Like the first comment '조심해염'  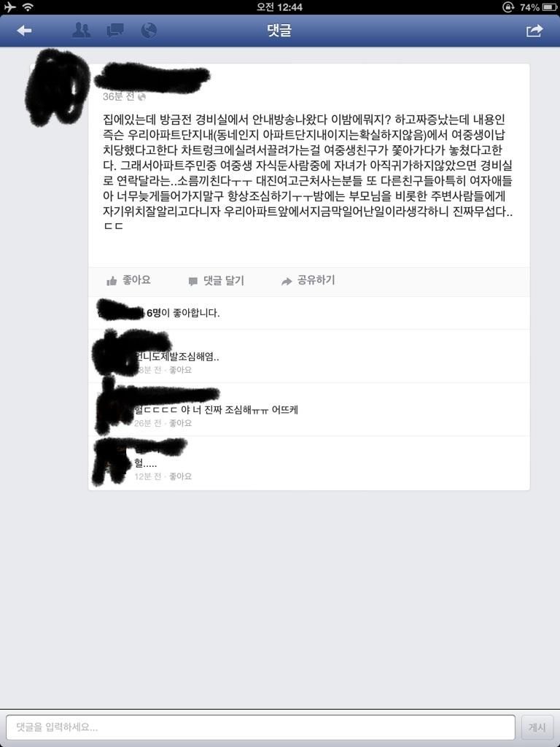coord(181,370)
